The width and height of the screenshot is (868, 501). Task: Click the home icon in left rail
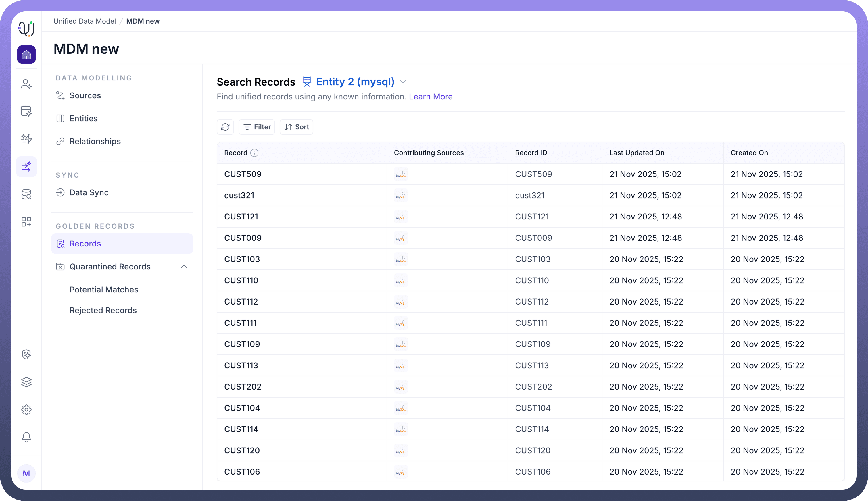click(26, 55)
